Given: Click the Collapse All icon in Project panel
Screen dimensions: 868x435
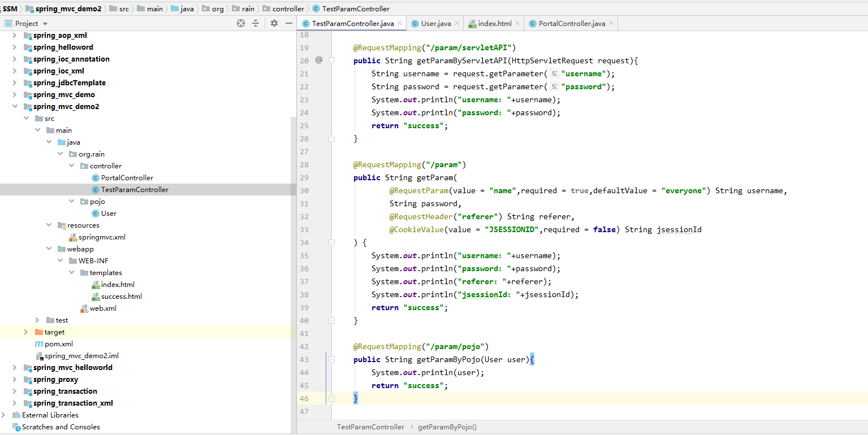Looking at the screenshot, I should tap(256, 23).
